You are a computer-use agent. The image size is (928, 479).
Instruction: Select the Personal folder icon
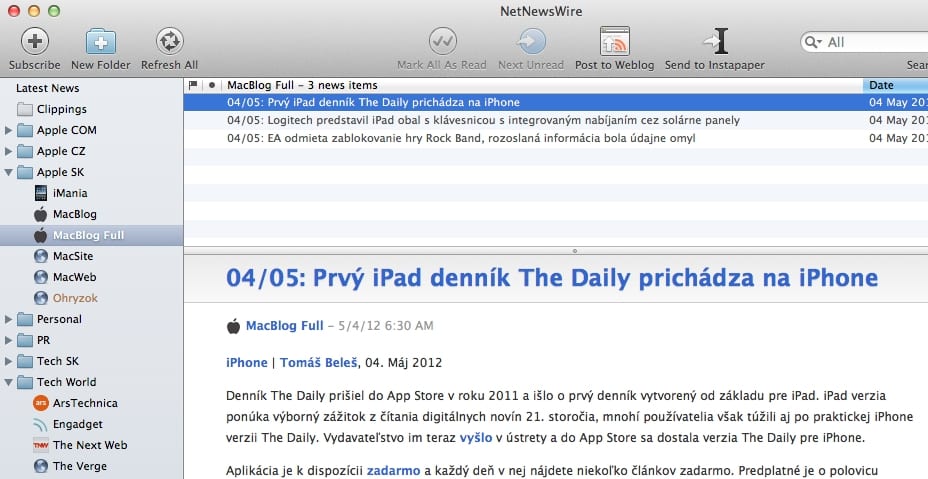(25, 319)
